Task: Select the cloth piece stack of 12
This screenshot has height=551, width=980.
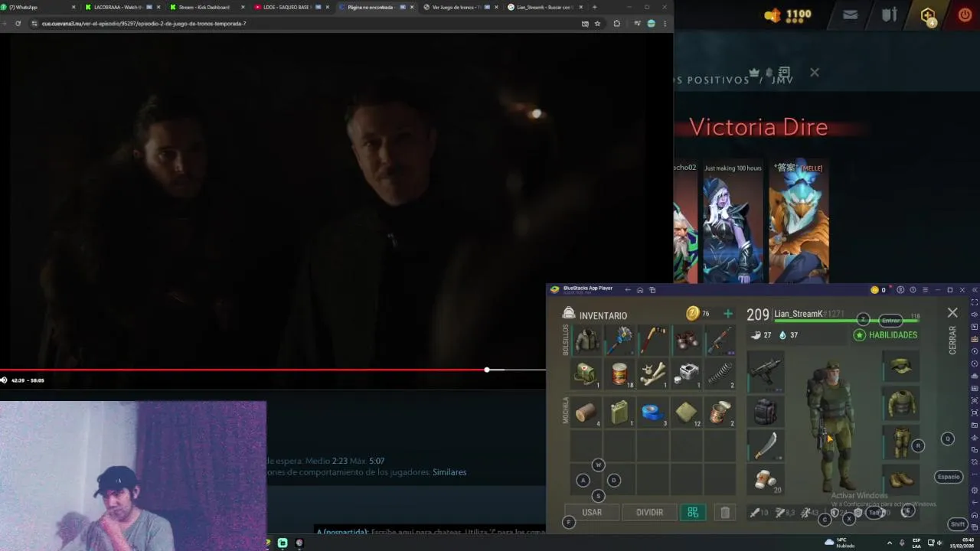Action: coord(687,412)
